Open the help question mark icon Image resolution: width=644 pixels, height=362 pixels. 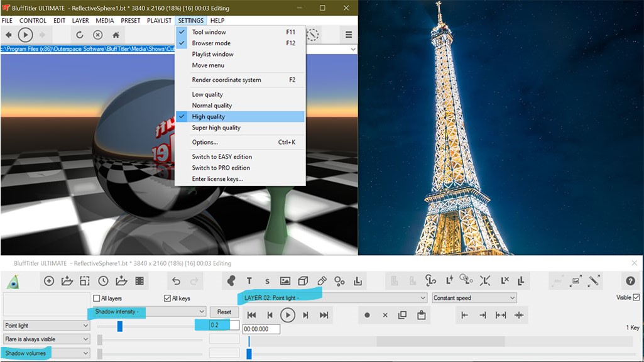(630, 281)
